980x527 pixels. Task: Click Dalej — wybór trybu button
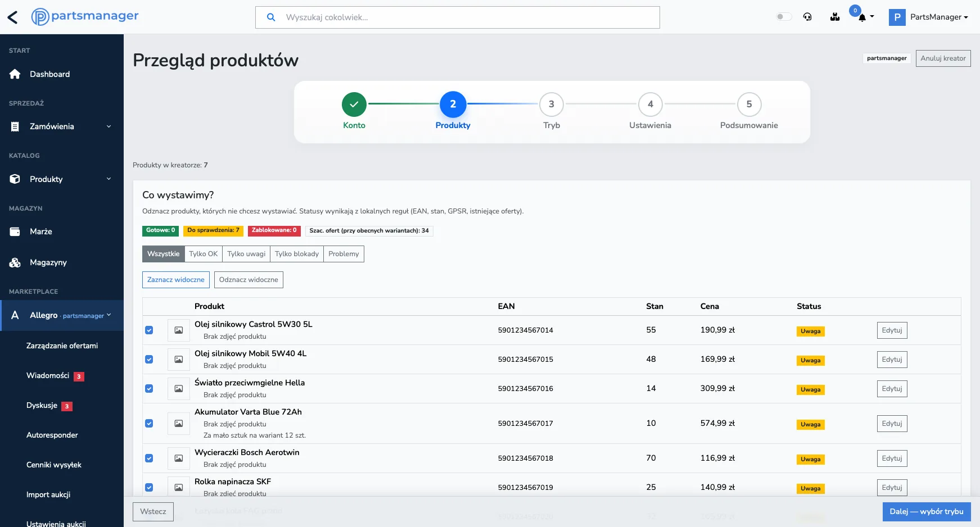(927, 512)
